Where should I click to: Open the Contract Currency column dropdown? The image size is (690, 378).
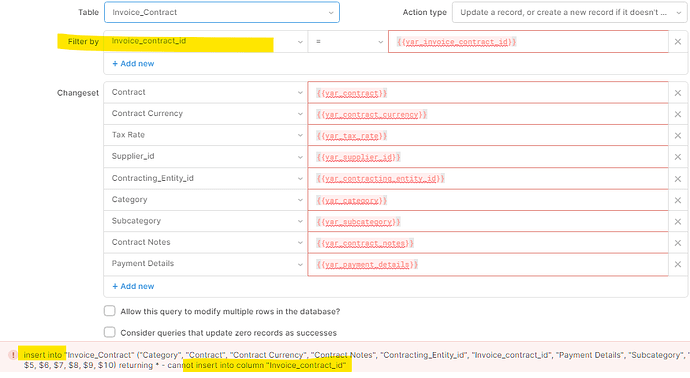(x=206, y=114)
